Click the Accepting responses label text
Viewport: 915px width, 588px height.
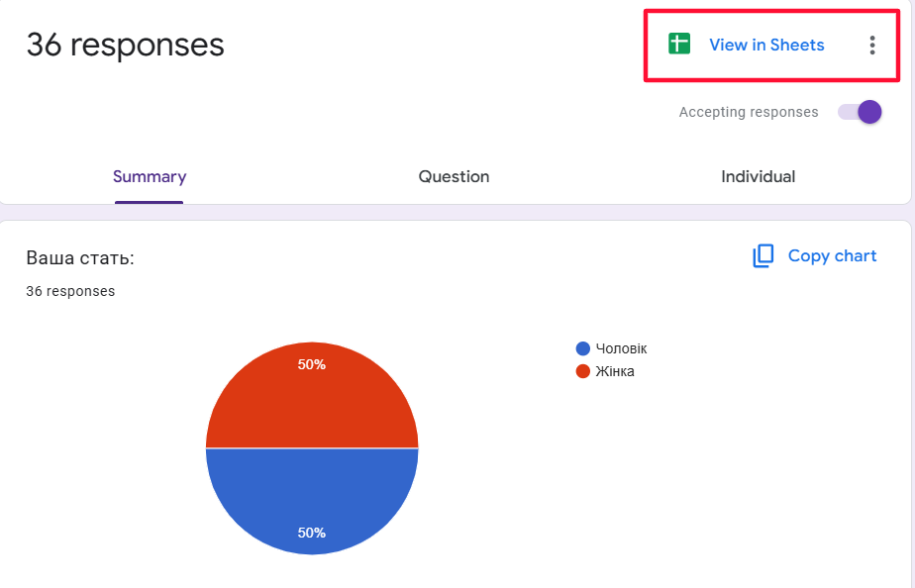(749, 112)
